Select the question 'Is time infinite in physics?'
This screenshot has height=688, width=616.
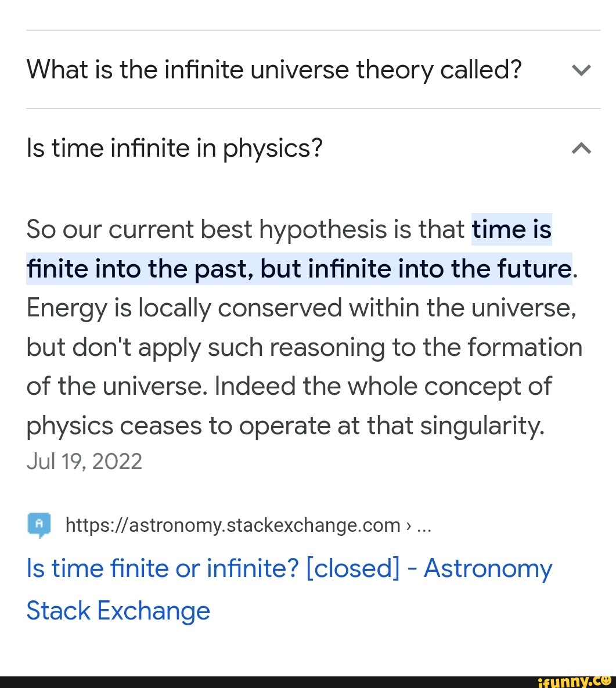[x=174, y=148]
